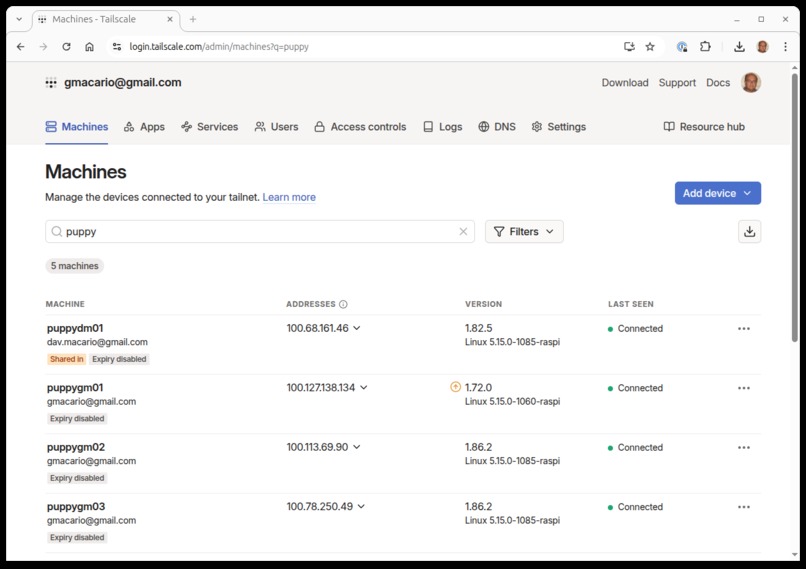Screen dimensions: 806x569
Task: Open the three-dot menu for puppygm02
Action: 744,447
